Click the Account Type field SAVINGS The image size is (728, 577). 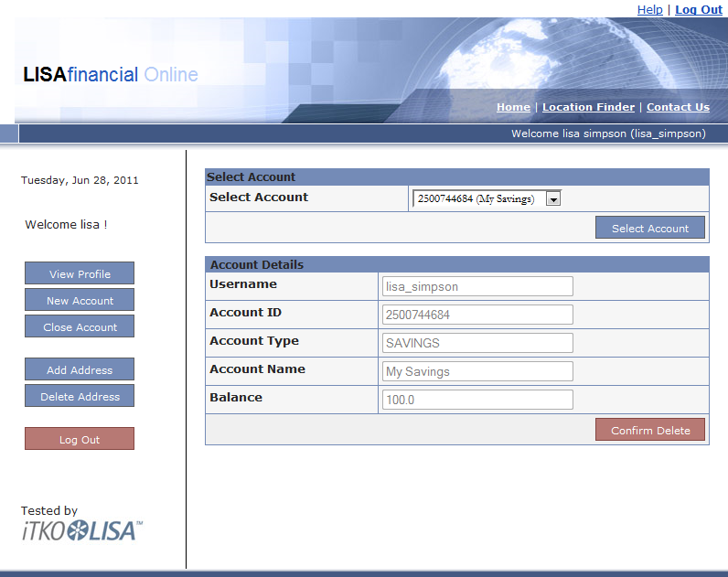477,343
